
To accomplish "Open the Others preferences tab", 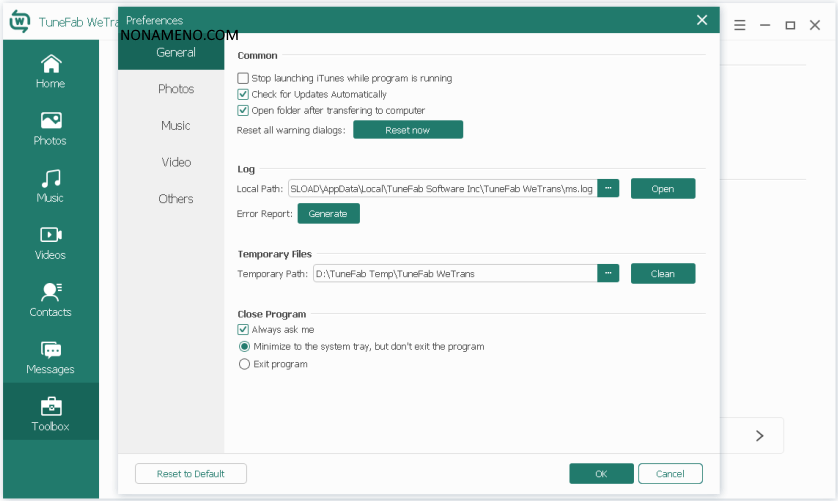I will pyautogui.click(x=176, y=199).
